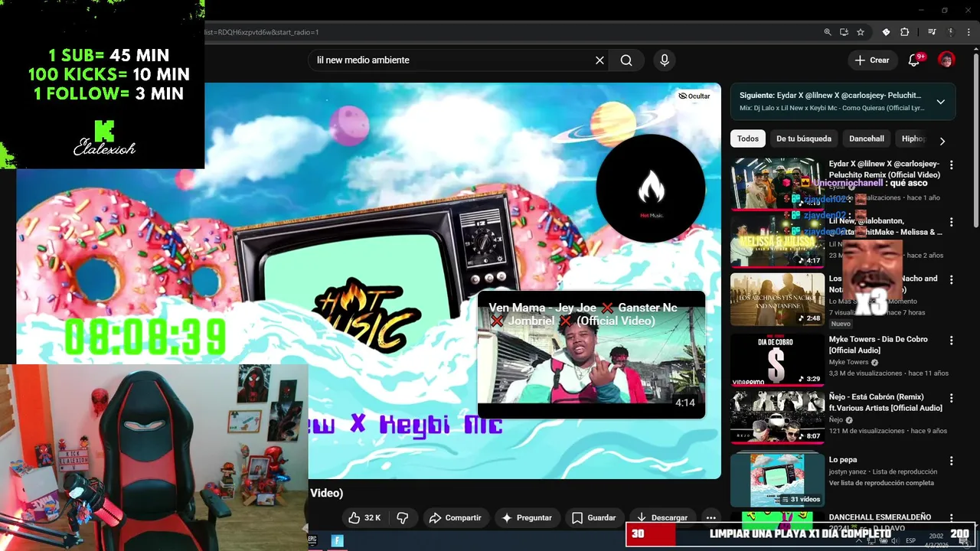Click the Crear button

tap(871, 60)
